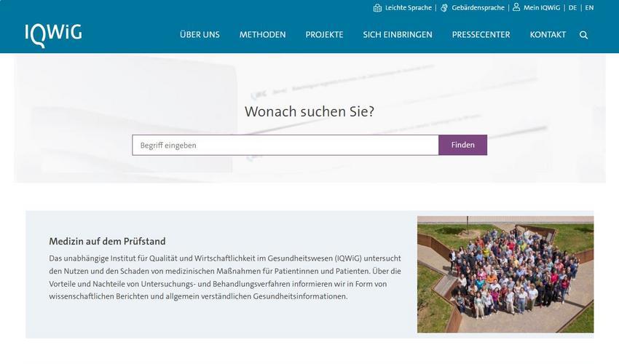Open the magnifier search icon in navigation

(583, 35)
